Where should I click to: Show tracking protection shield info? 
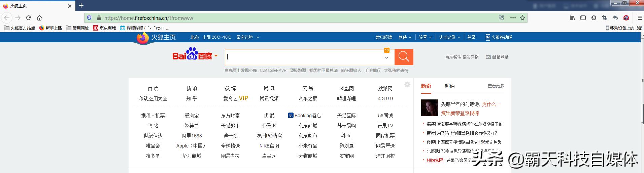coord(89,18)
